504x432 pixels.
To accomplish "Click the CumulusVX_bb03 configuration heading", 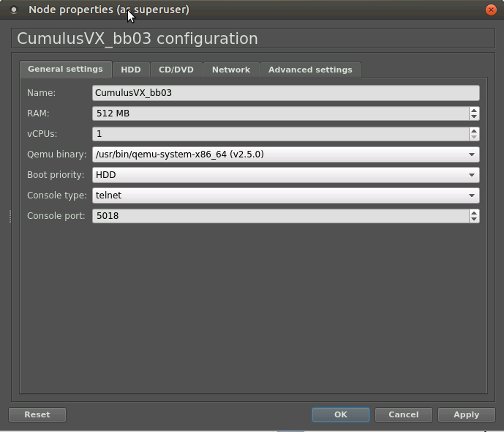I will coord(138,39).
